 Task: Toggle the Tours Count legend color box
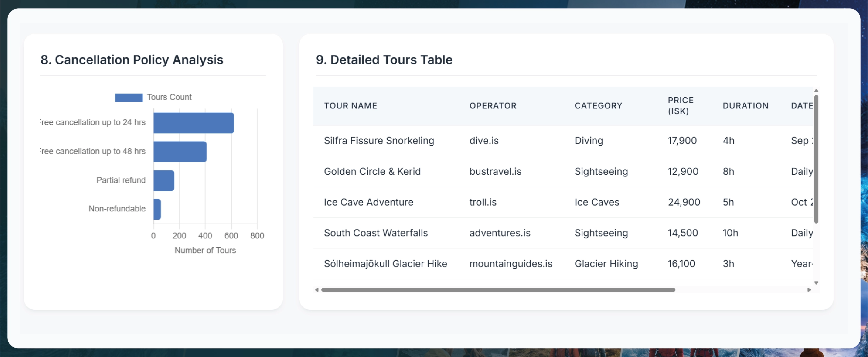coord(128,97)
